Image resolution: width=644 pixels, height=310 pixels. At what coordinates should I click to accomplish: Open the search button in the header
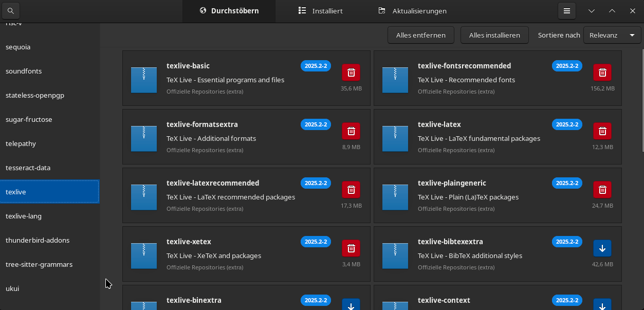[x=10, y=11]
